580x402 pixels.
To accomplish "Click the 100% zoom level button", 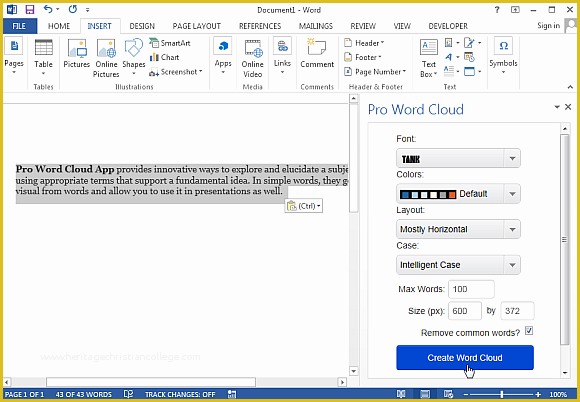I will click(x=558, y=394).
